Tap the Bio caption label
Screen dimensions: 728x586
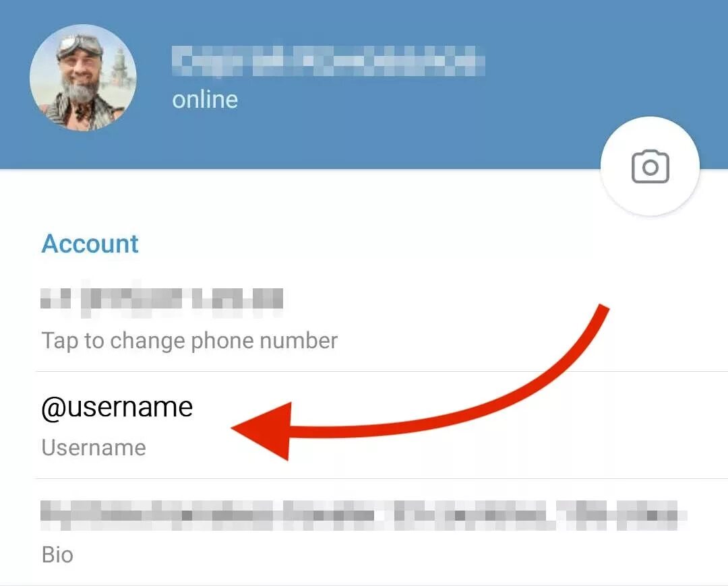point(57,555)
